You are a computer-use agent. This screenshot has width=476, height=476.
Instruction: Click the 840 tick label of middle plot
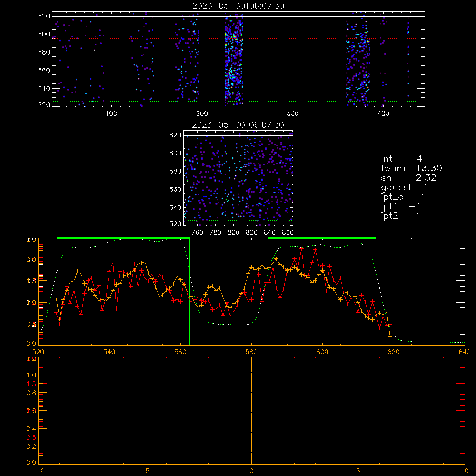pos(269,233)
